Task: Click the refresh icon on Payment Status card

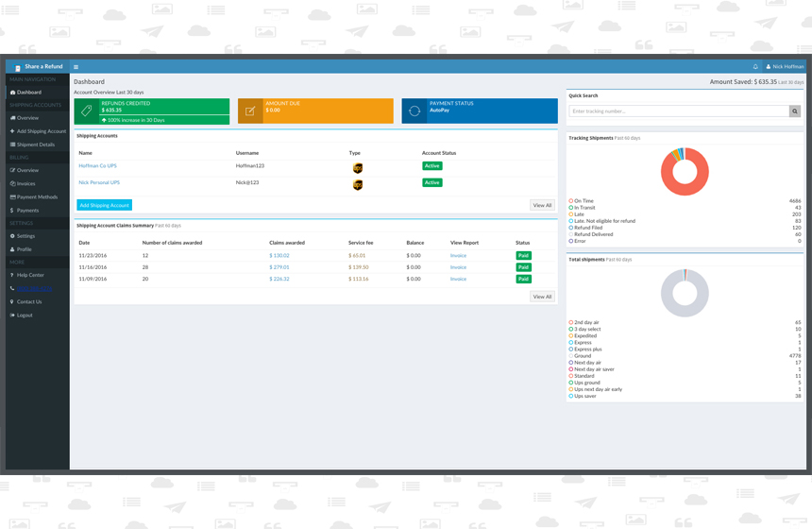Action: (414, 111)
